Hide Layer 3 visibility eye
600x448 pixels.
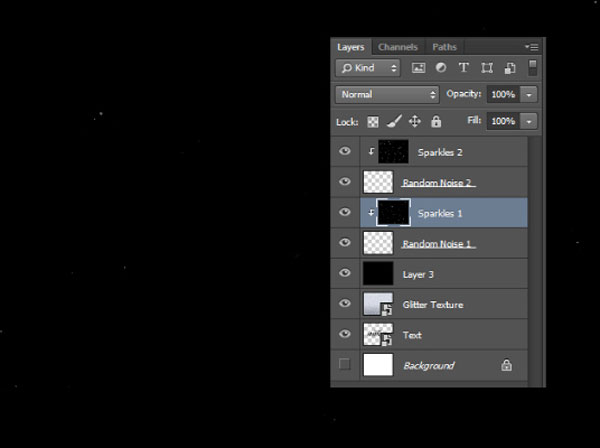345,273
